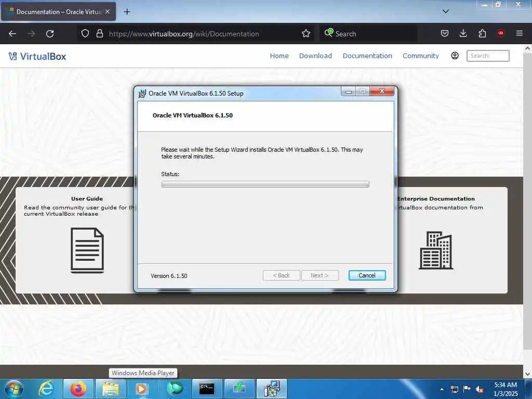This screenshot has width=532, height=399.
Task: Open the Download nav item
Action: click(x=315, y=56)
